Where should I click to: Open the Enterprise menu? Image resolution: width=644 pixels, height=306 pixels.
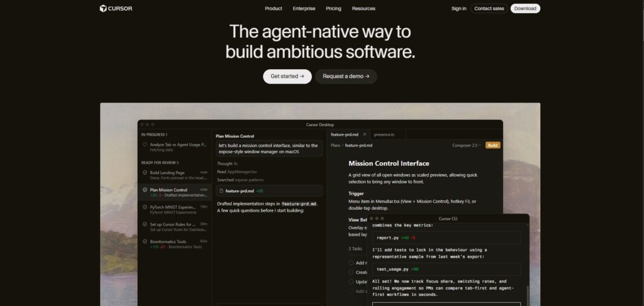click(x=304, y=8)
